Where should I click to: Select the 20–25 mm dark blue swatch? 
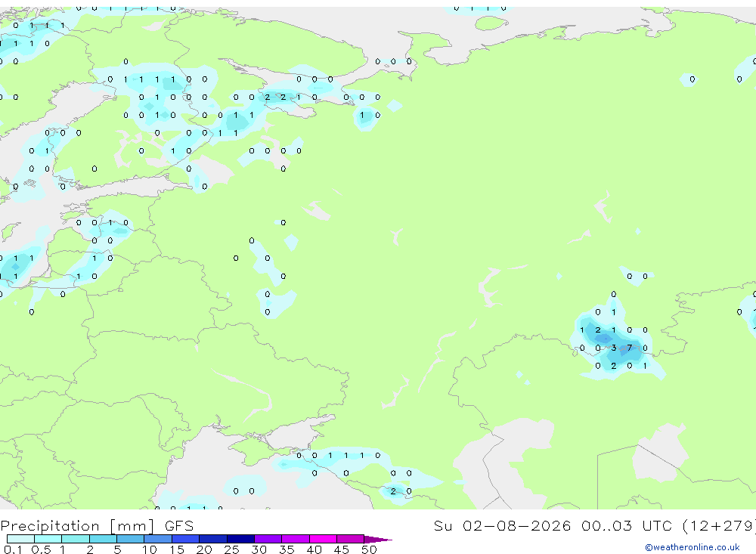tap(213, 539)
